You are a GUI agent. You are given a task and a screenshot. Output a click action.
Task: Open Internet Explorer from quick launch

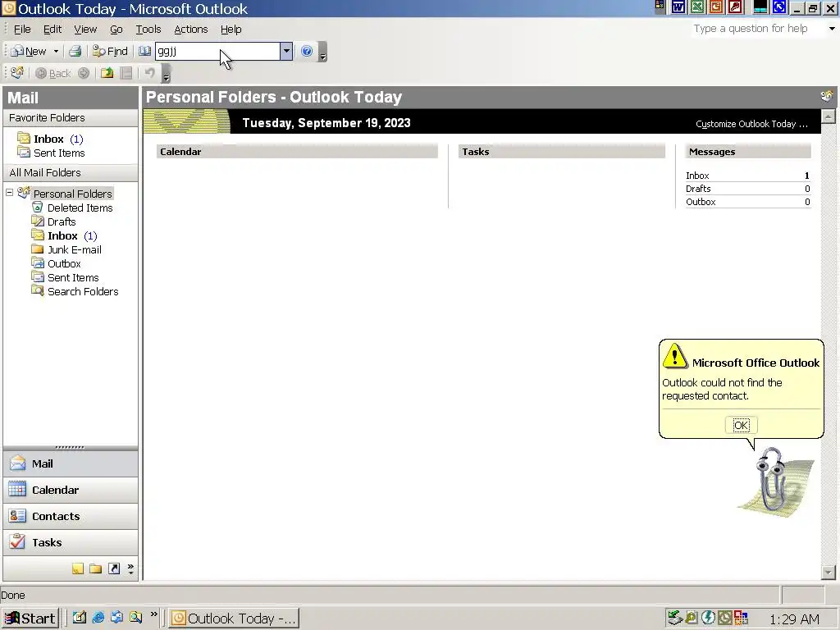98,618
